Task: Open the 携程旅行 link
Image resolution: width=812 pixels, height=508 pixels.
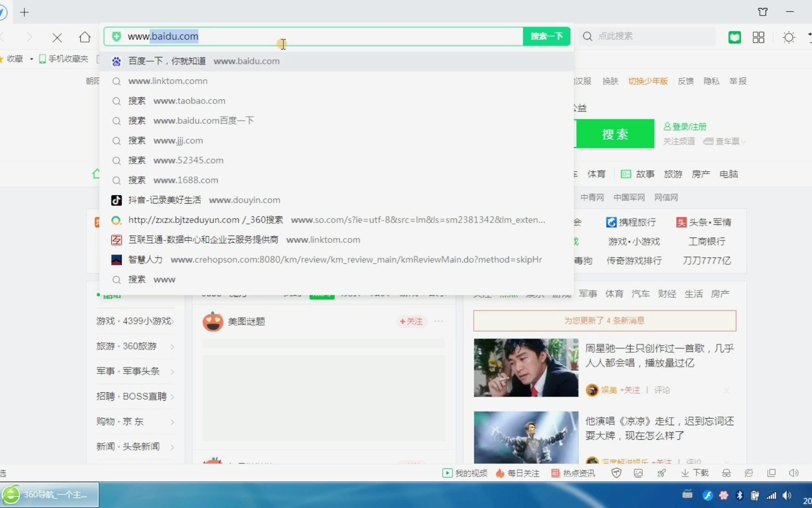Action: click(631, 222)
